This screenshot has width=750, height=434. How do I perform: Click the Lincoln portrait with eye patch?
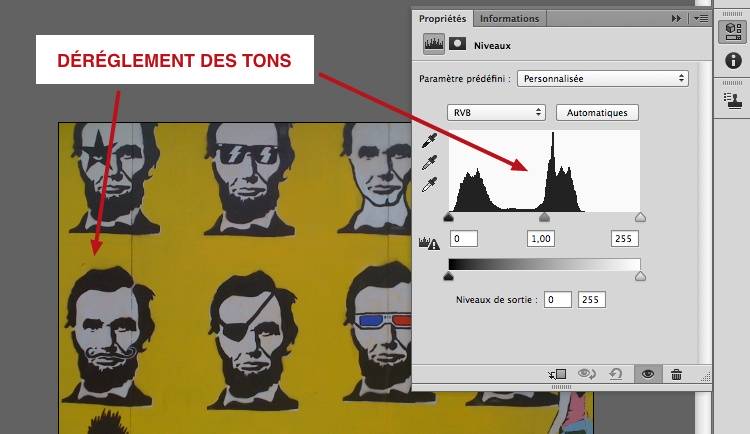254,340
